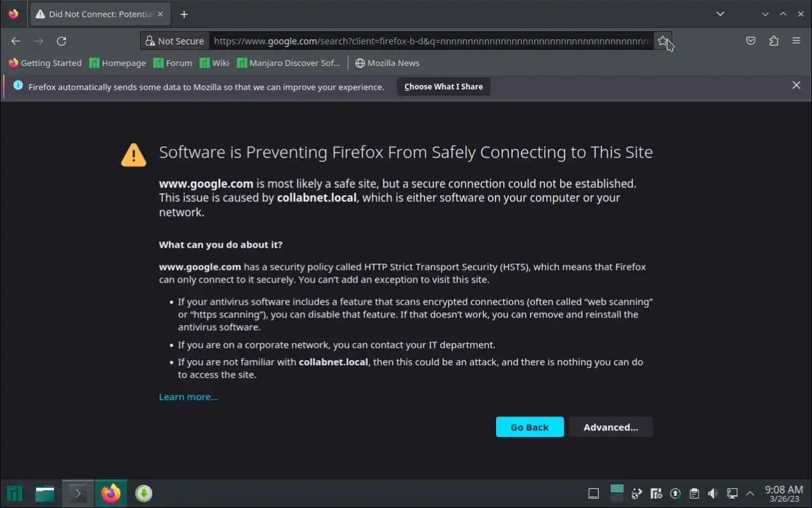Viewport: 812px width, 508px height.
Task: Go back with the toolbar back arrow
Action: tap(16, 41)
